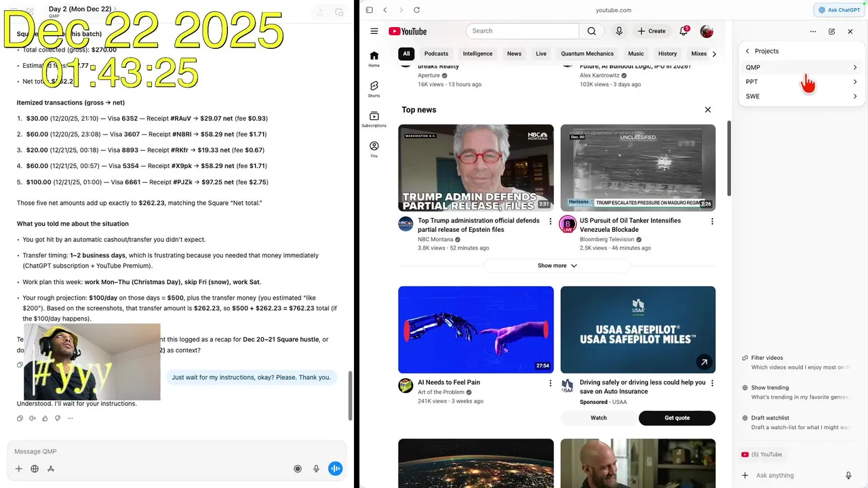Click YouTube search magnifier button
The height and width of the screenshot is (488, 868).
tap(591, 31)
